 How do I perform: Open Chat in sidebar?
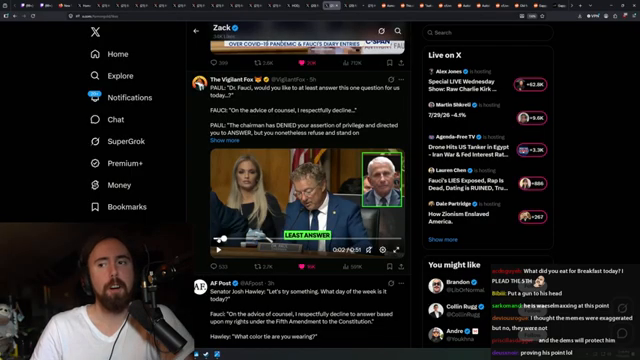tap(107, 120)
